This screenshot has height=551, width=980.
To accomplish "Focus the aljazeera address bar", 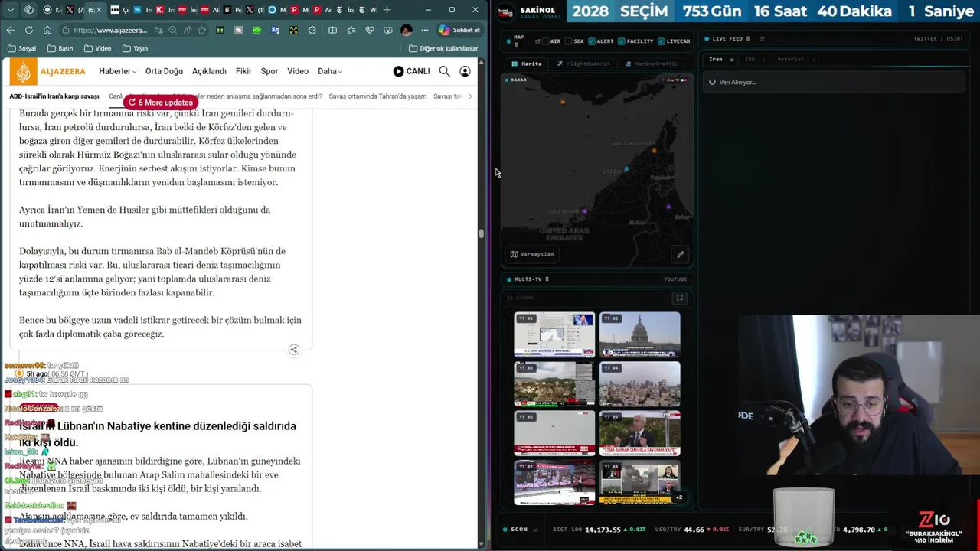I will 110,30.
